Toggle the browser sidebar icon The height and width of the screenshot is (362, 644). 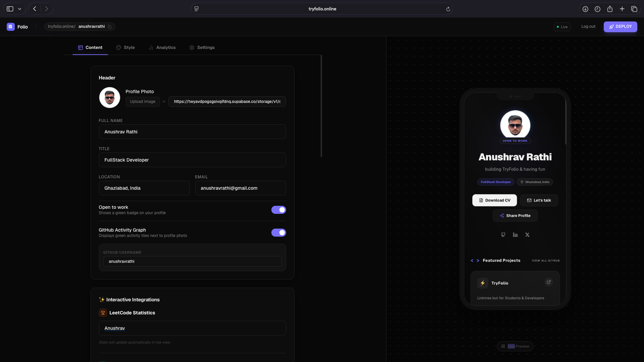click(10, 9)
